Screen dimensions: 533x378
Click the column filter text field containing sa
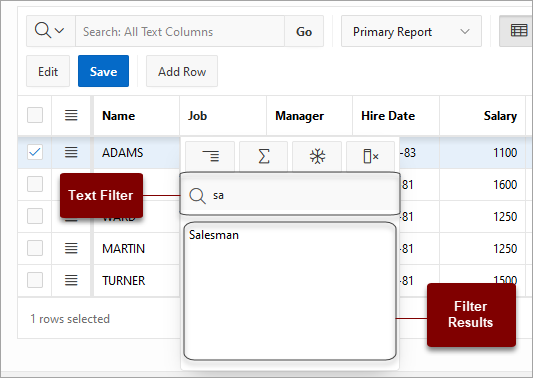click(290, 194)
